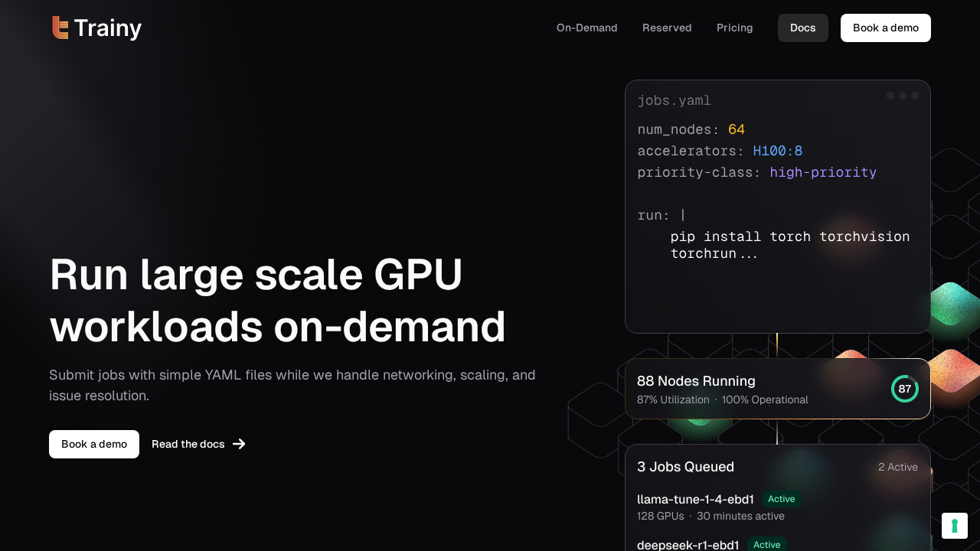980x551 pixels.
Task: Click the arrow icon beside Read the docs
Action: 239,444
